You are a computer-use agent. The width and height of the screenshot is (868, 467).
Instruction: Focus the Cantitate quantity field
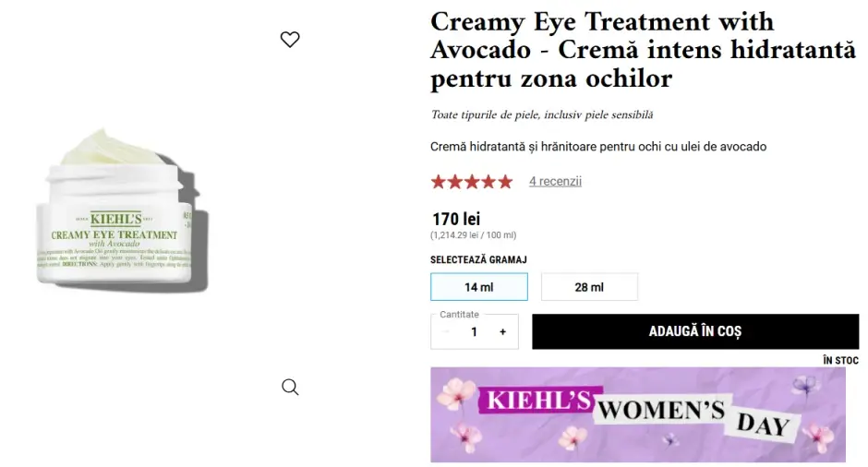tap(474, 332)
